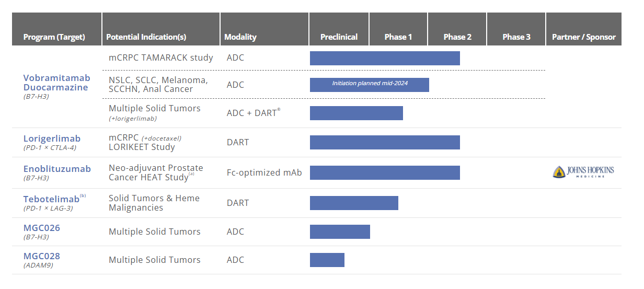This screenshot has width=644, height=289.
Task: Select the MGC026 program name
Action: 42,228
